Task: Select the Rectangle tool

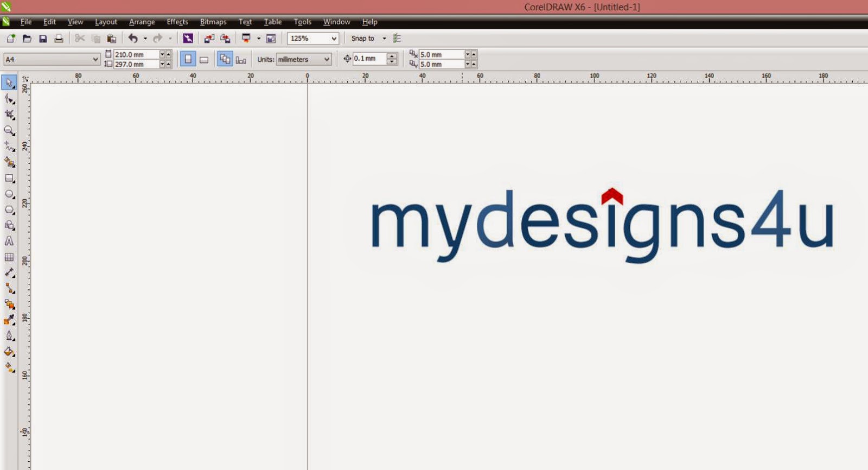Action: click(x=9, y=178)
